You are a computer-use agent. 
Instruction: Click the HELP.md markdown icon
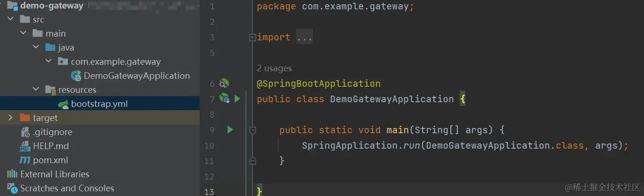(25, 146)
